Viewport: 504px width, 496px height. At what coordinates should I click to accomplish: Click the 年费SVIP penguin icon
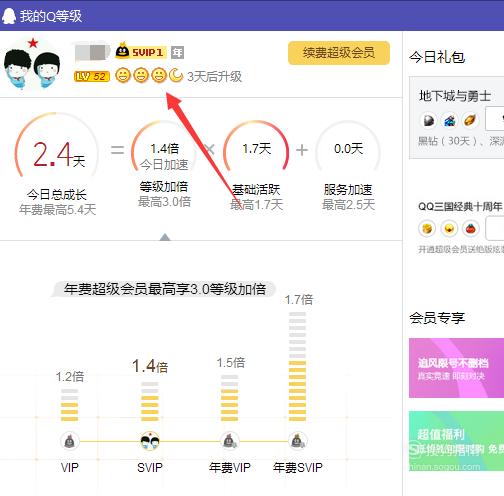click(x=298, y=441)
